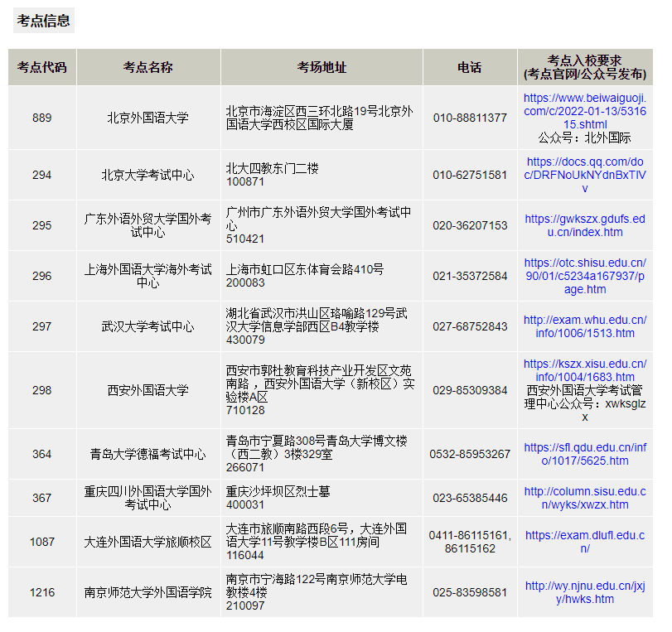Image resolution: width=672 pixels, height=632 pixels.
Task: Click the wy.njnu.edu.cn link
Action: (x=585, y=592)
